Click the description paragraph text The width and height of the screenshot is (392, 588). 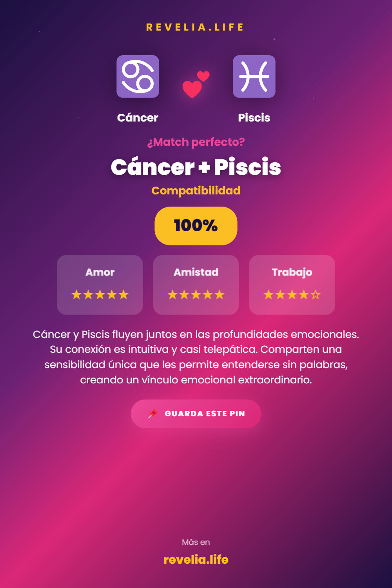click(x=196, y=357)
